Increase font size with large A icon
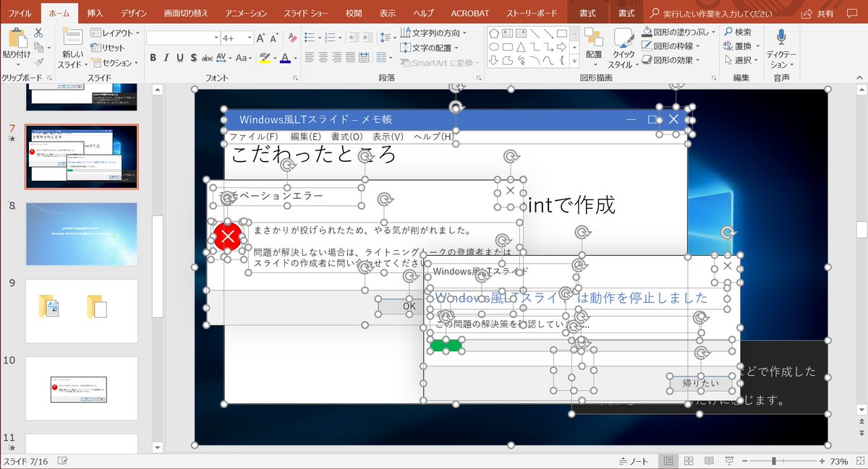This screenshot has height=469, width=868. [x=261, y=38]
